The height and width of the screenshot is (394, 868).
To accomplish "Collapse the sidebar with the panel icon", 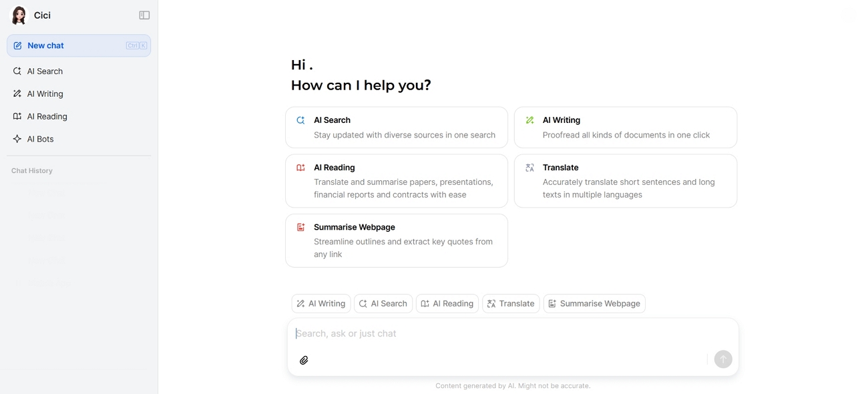I will click(144, 15).
